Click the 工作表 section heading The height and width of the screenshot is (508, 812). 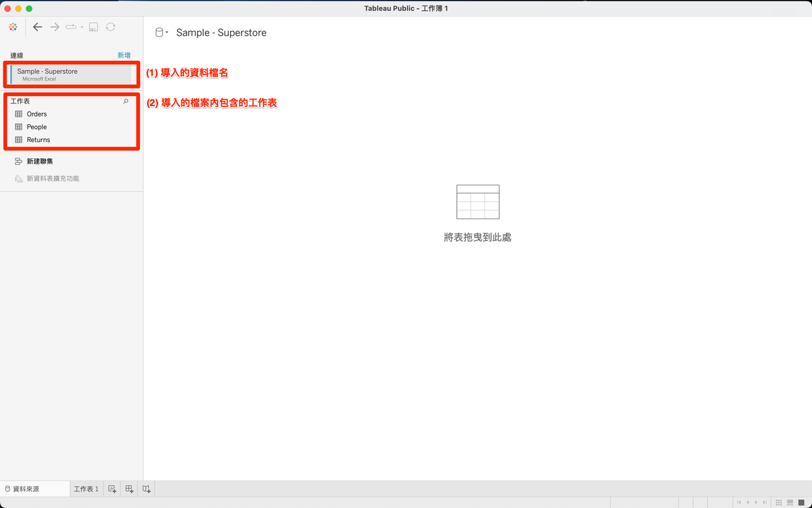coord(20,101)
